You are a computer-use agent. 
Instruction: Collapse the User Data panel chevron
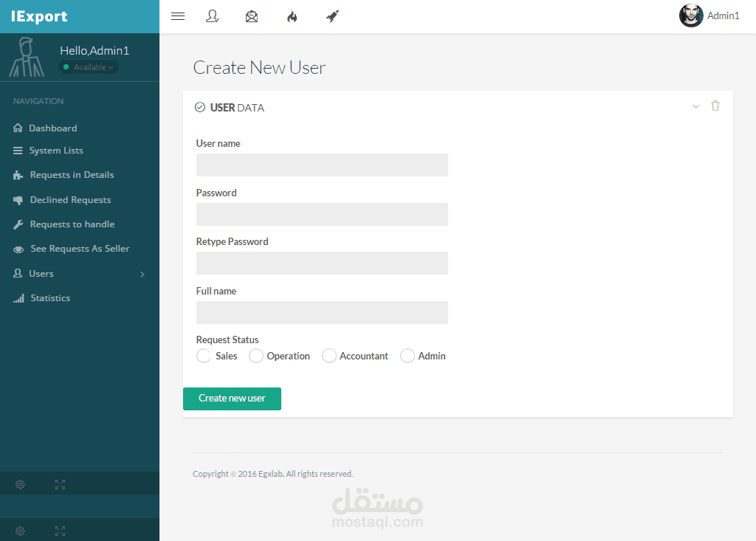[695, 106]
